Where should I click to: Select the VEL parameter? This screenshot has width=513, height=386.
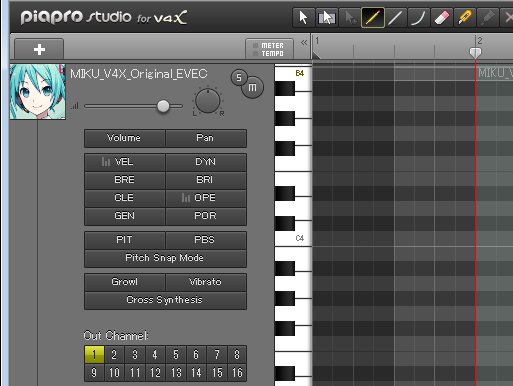pos(125,162)
